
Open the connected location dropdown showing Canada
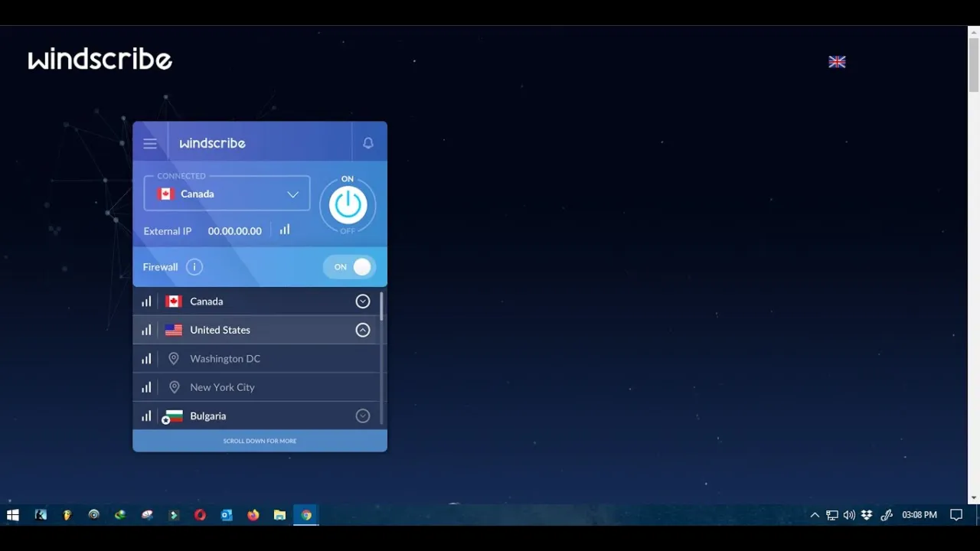point(227,194)
